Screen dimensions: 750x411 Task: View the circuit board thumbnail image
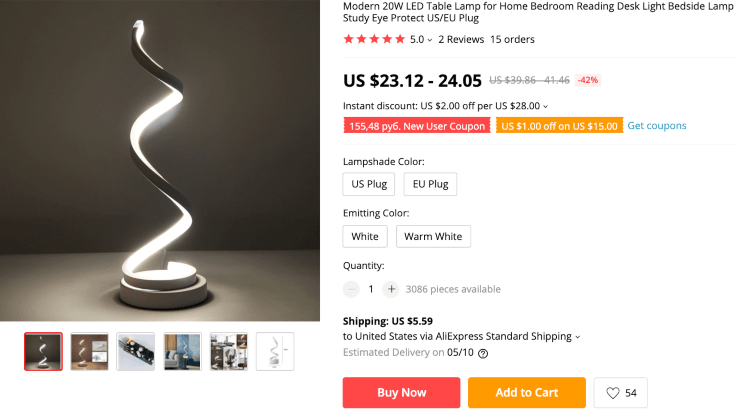[136, 351]
